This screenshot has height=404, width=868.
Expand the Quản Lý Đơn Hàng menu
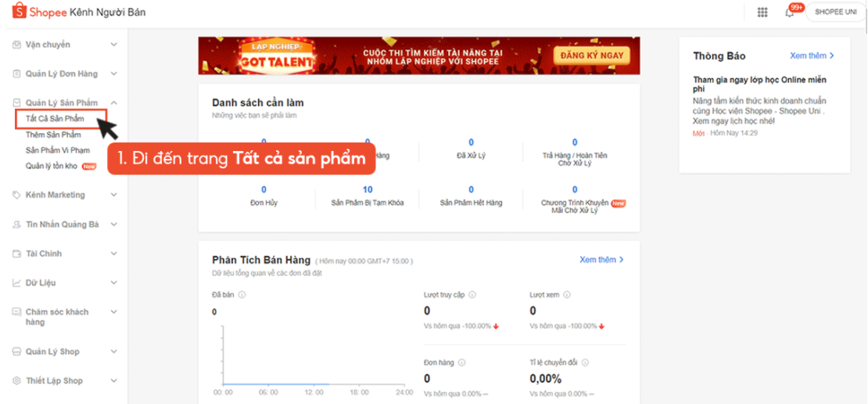(113, 74)
